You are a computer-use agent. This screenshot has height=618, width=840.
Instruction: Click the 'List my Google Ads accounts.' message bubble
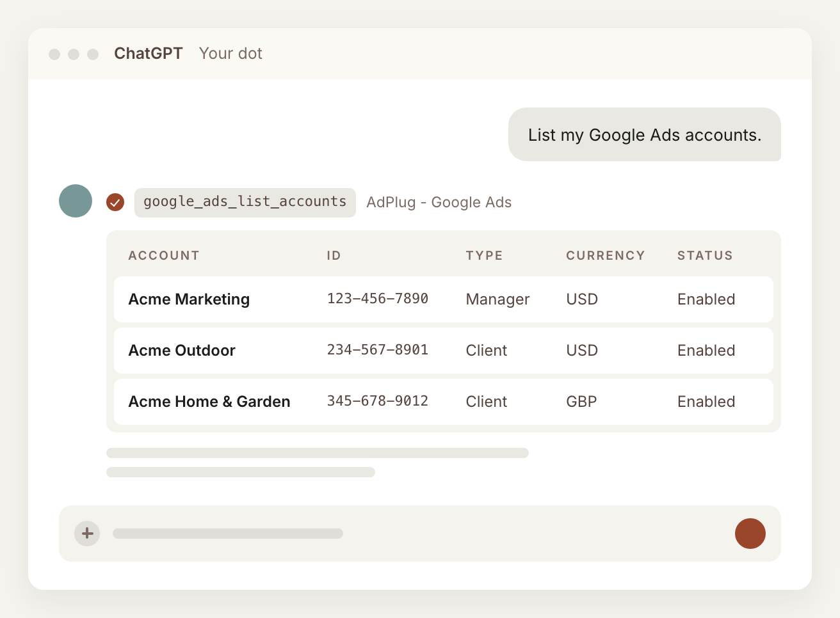(x=645, y=134)
